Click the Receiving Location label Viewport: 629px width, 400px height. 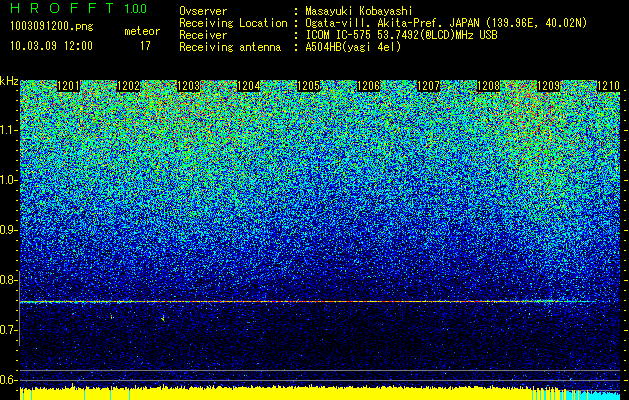(x=233, y=23)
